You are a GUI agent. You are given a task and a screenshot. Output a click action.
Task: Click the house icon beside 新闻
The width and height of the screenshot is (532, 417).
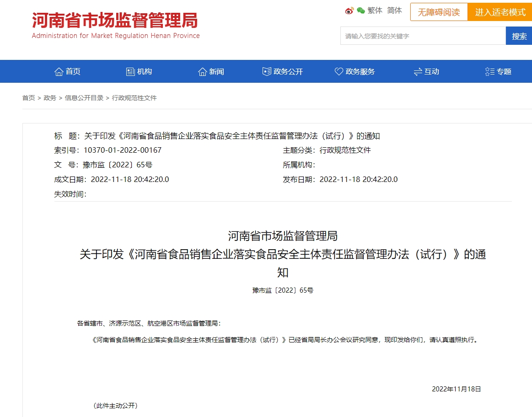pos(202,71)
